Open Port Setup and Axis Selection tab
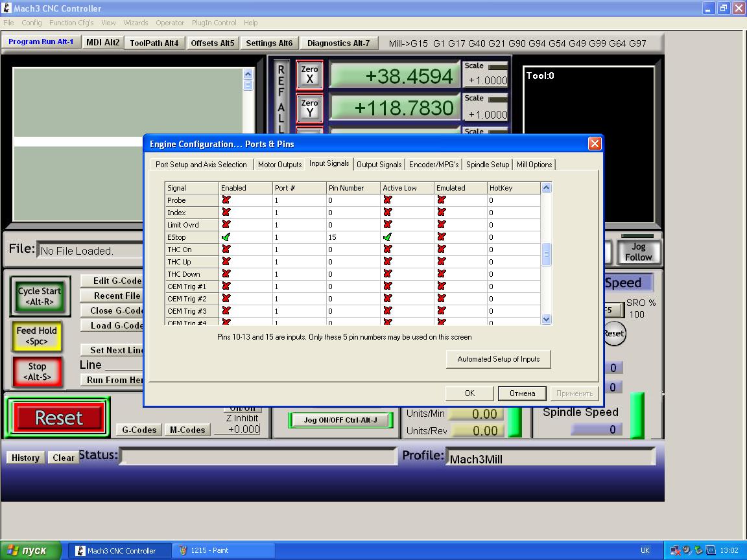Screen dimensions: 747x560 (201, 165)
